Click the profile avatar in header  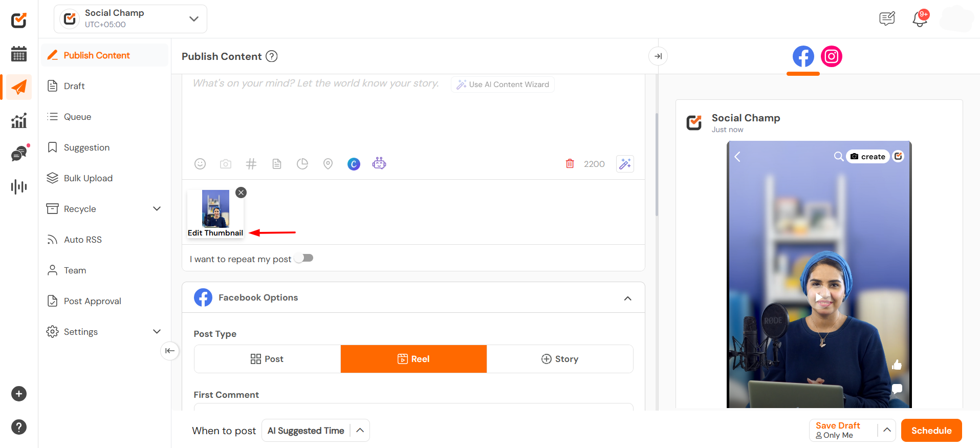pyautogui.click(x=956, y=19)
